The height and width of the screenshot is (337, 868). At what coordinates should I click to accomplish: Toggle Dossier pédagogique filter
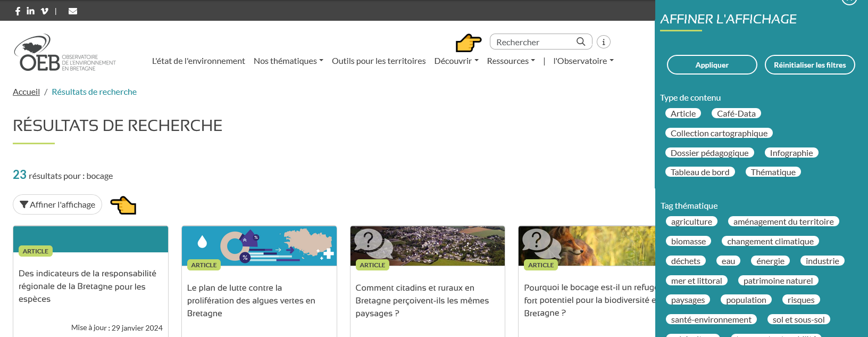pyautogui.click(x=710, y=153)
